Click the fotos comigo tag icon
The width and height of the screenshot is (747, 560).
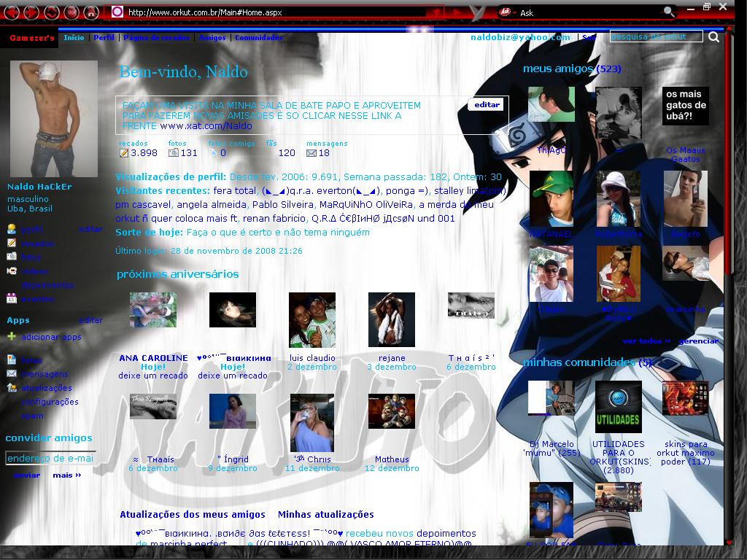click(213, 153)
